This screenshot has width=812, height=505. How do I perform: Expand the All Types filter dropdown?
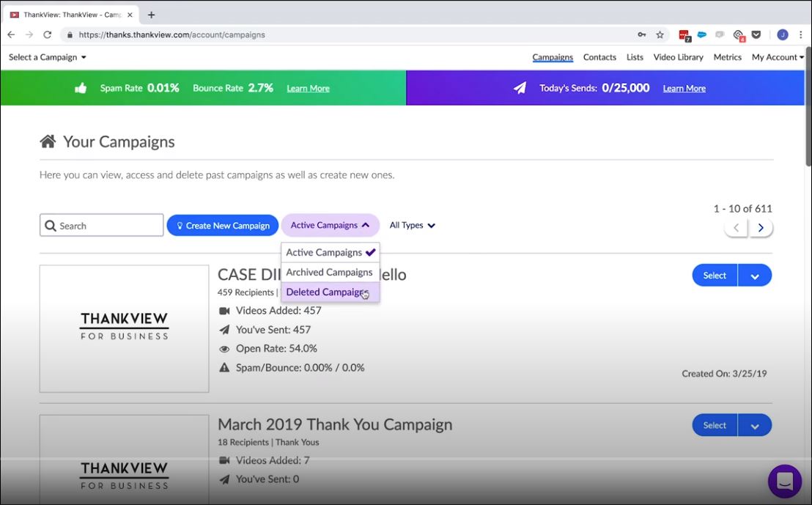tap(412, 225)
